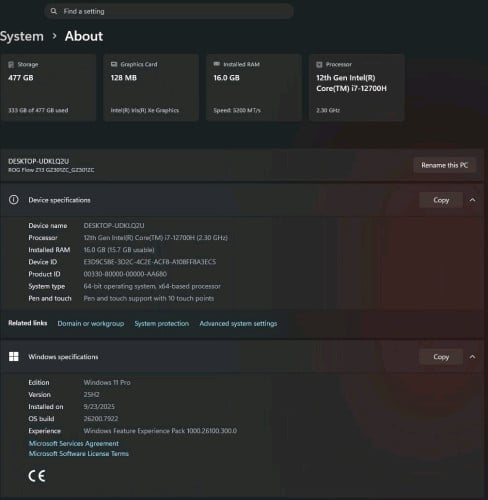The image size is (488, 500).
Task: Click the Installed RAM icon
Action: point(217,64)
